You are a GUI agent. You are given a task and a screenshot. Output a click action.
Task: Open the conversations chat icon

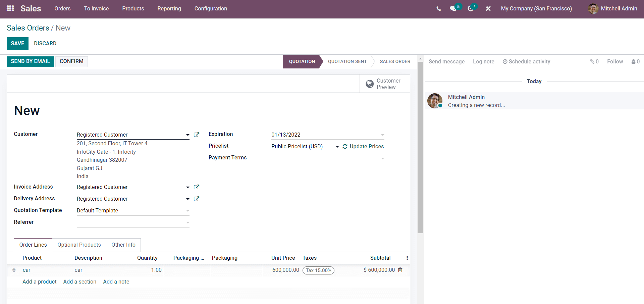coord(453,9)
